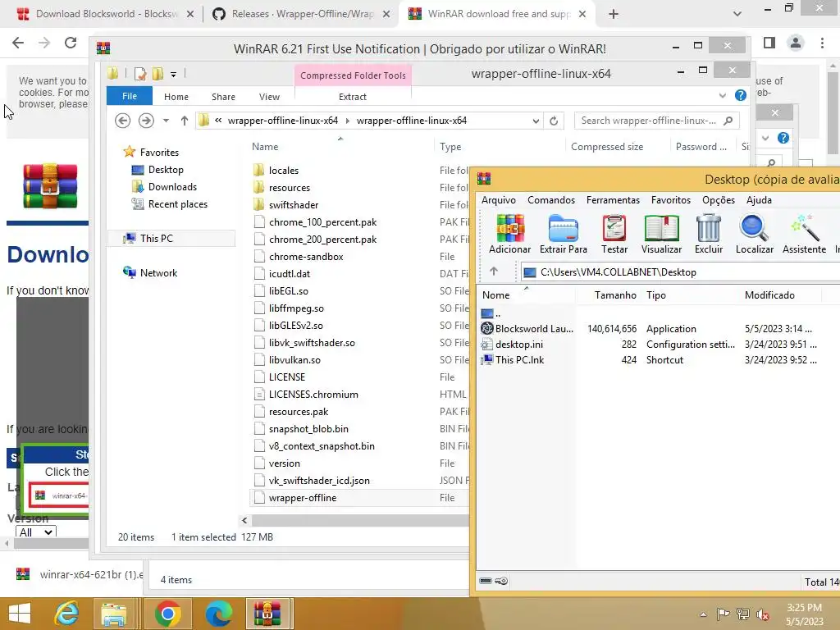Expand the Explorer address bar history dropdown

pos(536,121)
